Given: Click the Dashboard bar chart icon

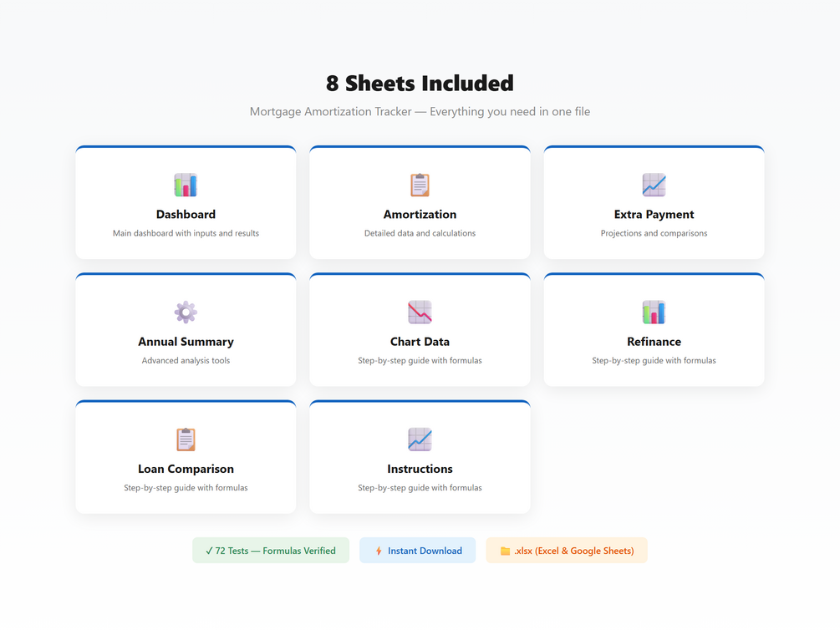Looking at the screenshot, I should [x=186, y=185].
